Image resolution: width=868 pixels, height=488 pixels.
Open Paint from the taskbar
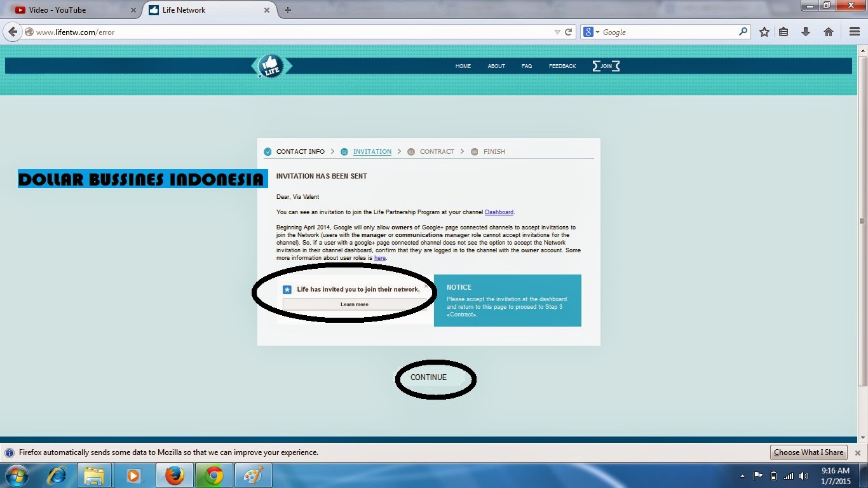pos(253,475)
